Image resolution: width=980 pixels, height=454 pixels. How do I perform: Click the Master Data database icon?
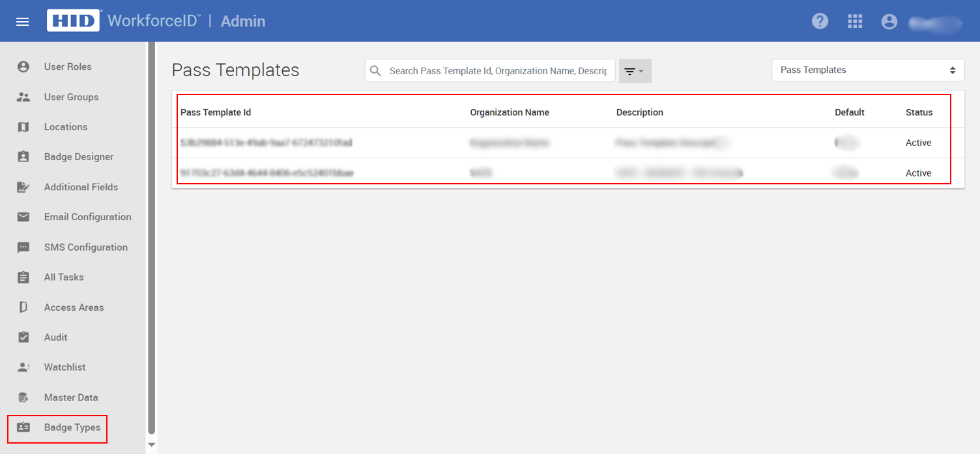tap(23, 397)
